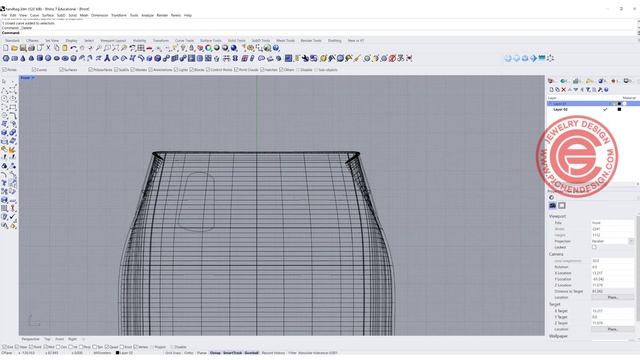Click the properties panel vertical scrollbar
This screenshot has height=360, width=640.
pos(638,269)
